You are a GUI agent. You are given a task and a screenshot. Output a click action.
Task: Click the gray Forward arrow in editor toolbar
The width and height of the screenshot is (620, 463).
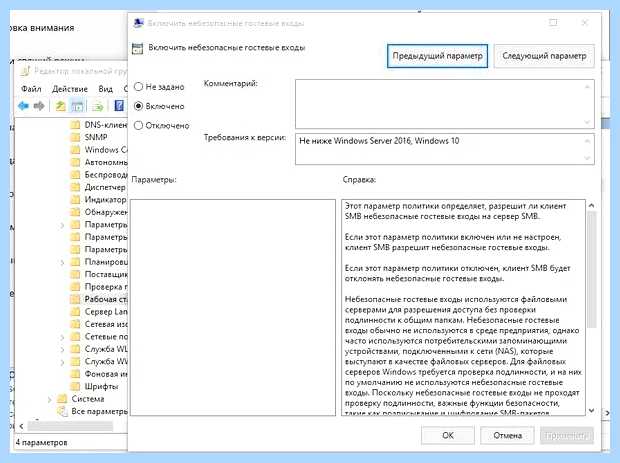(x=39, y=106)
